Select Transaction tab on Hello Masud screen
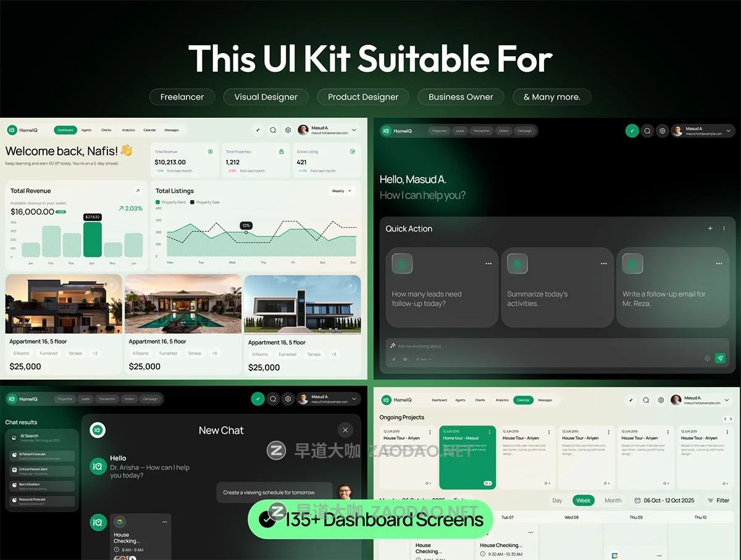The height and width of the screenshot is (560, 741). 481,131
